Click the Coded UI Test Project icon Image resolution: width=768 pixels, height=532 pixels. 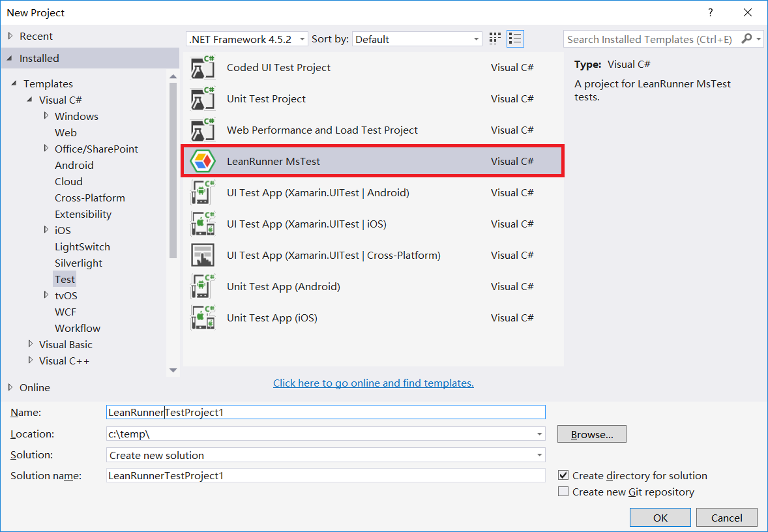(202, 68)
